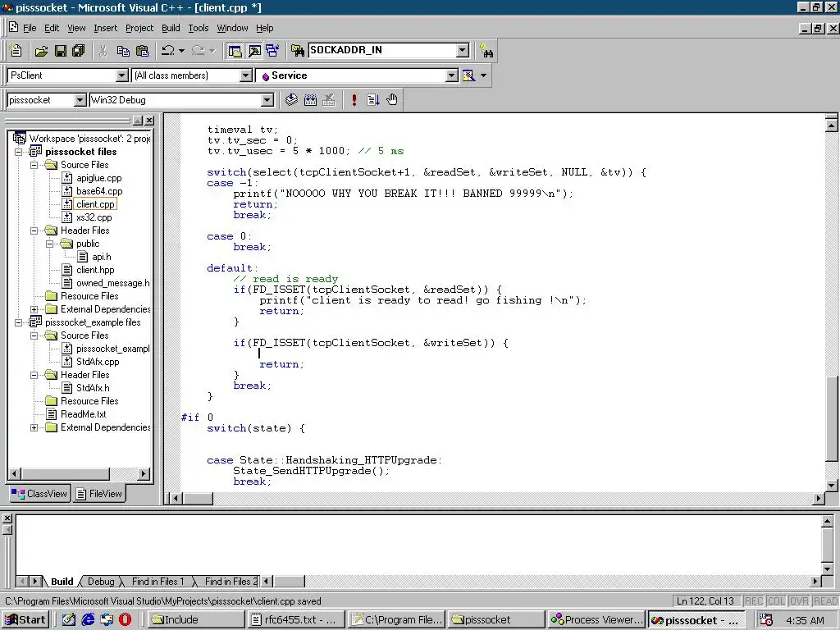This screenshot has width=840, height=630.
Task: Click the New Text File icon
Action: pos(16,50)
